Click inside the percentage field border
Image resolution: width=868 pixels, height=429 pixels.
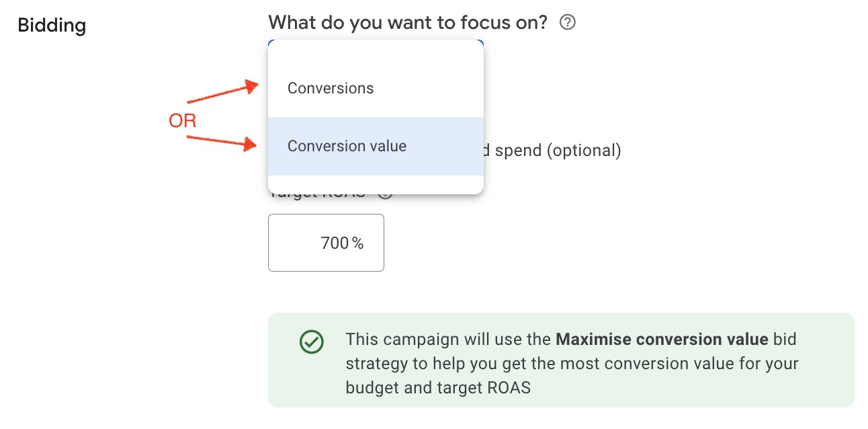click(326, 243)
